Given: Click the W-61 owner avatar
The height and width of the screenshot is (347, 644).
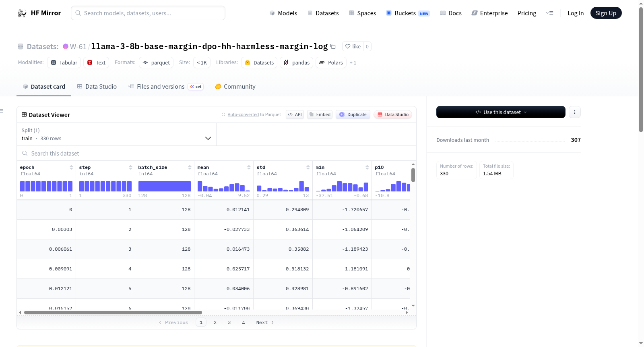Looking at the screenshot, I should (x=66, y=46).
